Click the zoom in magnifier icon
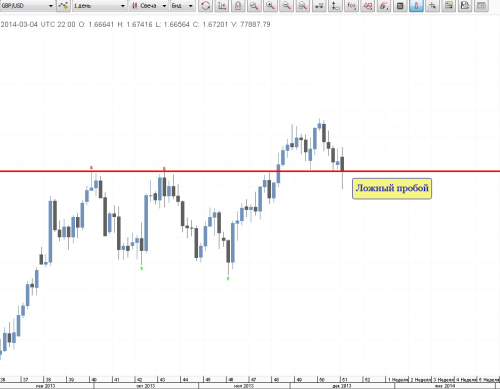 pos(270,6)
